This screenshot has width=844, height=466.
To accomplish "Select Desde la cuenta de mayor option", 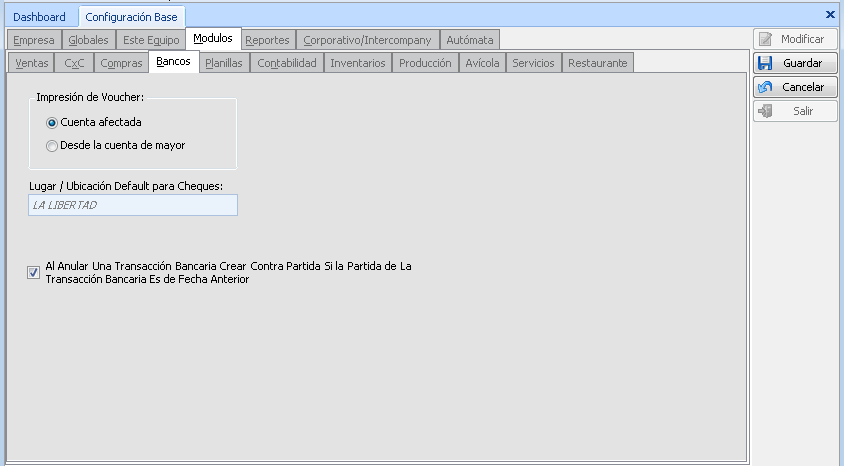I will click(52, 145).
